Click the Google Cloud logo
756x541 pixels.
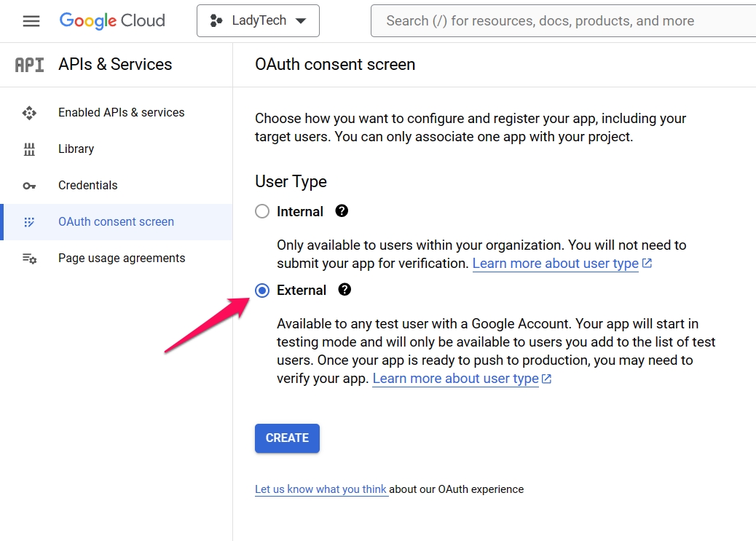112,20
